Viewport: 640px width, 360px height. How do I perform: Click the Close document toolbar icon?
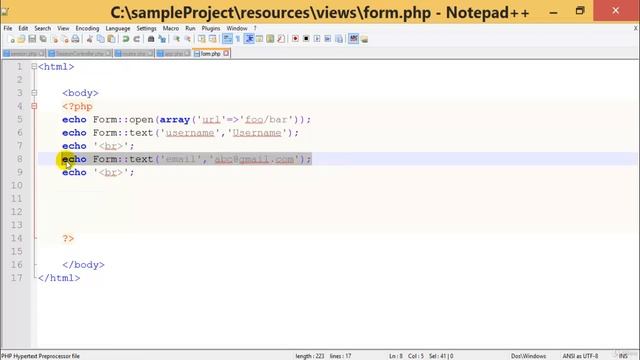[x=54, y=39]
